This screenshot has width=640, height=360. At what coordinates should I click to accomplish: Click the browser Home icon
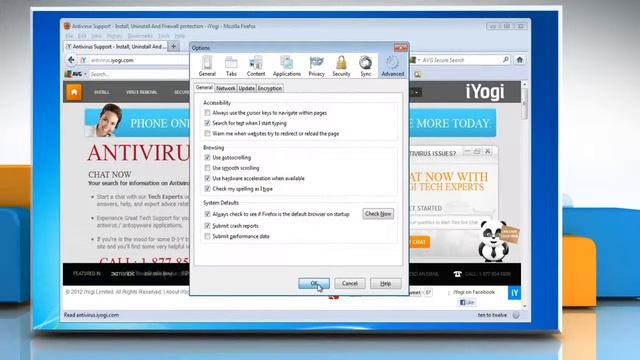coord(520,60)
